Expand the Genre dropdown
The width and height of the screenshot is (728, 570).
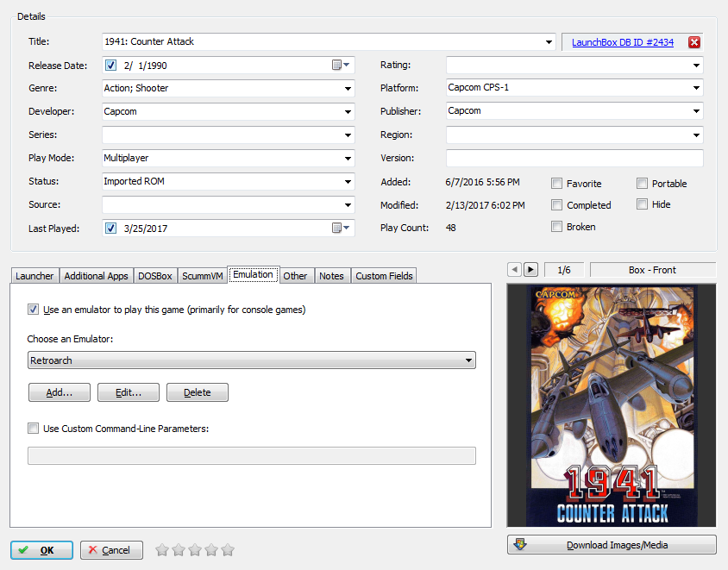coord(348,88)
